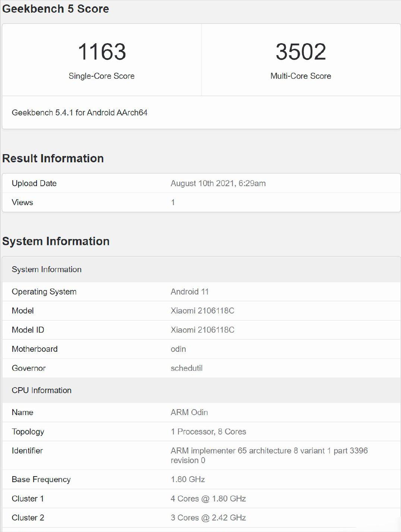401x532 pixels.
Task: Click Geekbench 5.4.1 for Android AArch64 text
Action: pos(79,113)
